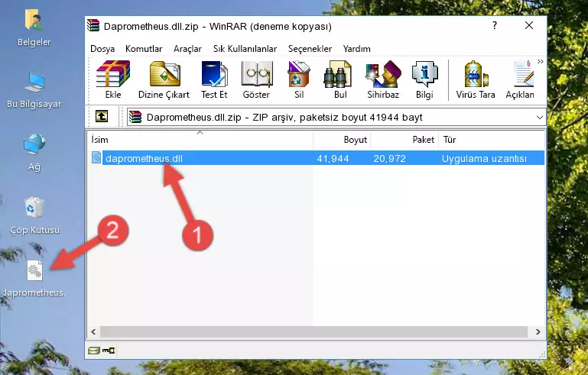Open the Dosya menu
The height and width of the screenshot is (375, 588).
pyautogui.click(x=102, y=49)
